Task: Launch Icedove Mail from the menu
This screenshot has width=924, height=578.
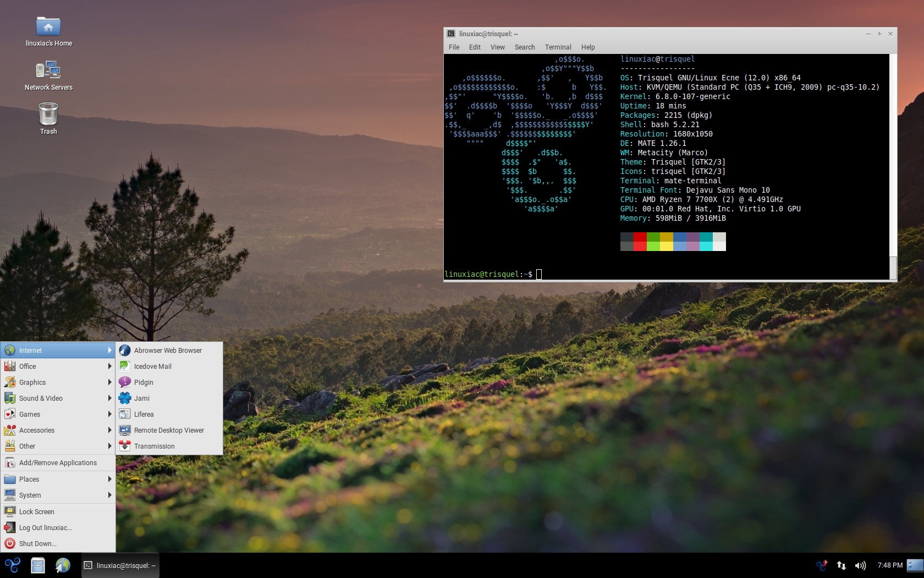Action: coord(152,366)
